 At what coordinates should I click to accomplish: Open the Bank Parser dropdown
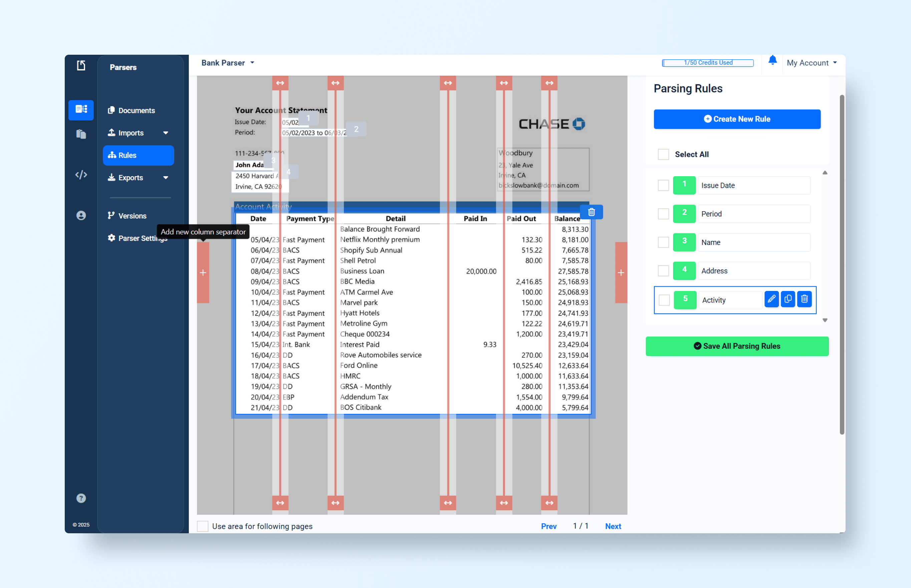click(228, 63)
